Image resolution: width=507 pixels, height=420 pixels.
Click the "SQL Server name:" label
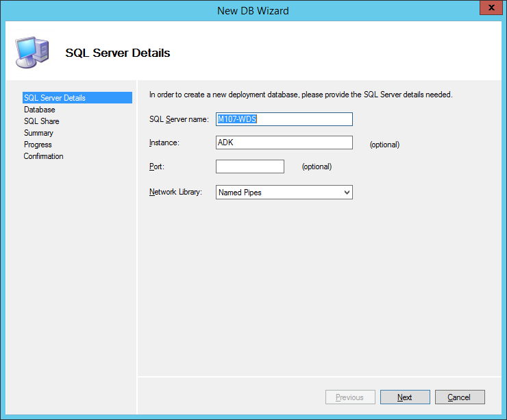(178, 120)
